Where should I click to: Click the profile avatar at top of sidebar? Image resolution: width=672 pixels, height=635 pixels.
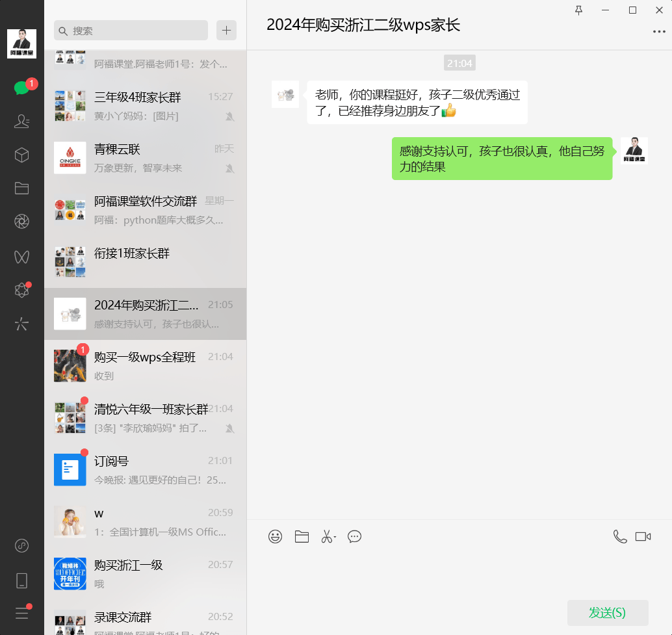coord(21,44)
